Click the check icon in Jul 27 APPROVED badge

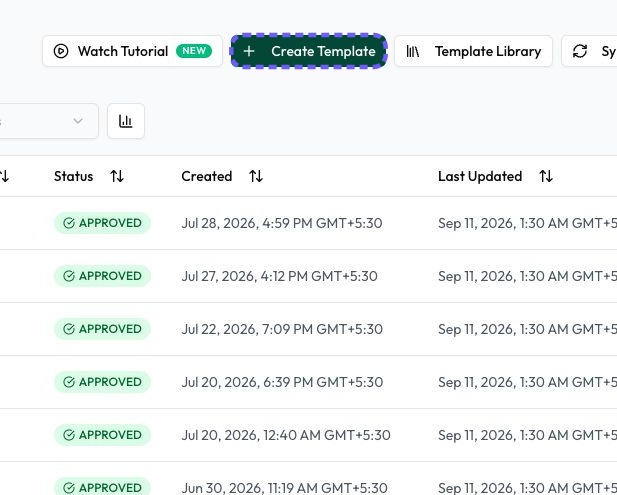[x=69, y=276]
